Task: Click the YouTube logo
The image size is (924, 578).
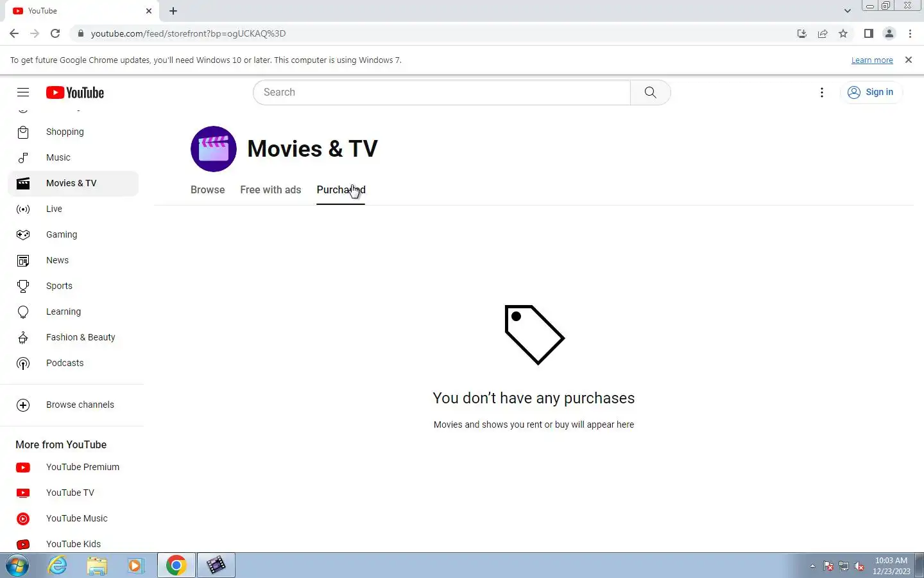Action: 75,92
